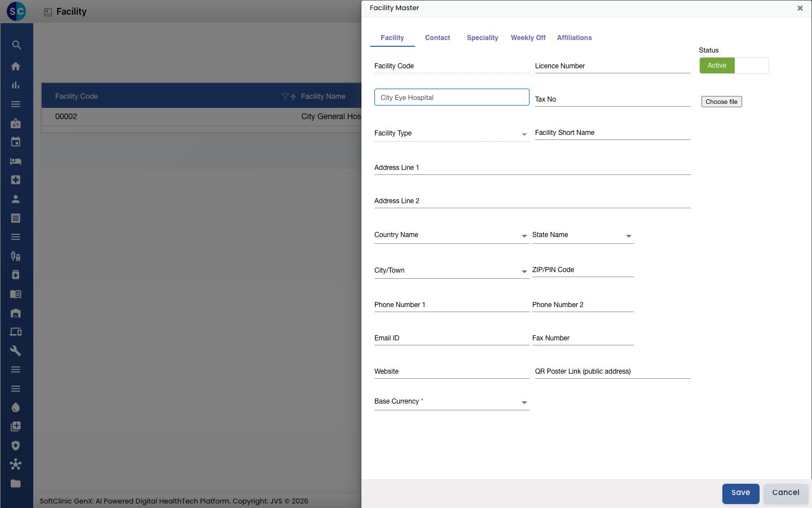Screen dimensions: 812x508
Task: Click the Cancel button
Action: pos(786,493)
